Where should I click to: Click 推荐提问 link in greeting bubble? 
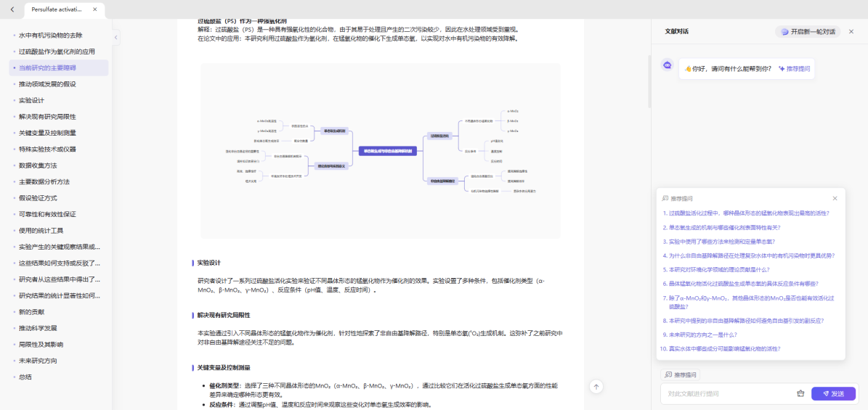pyautogui.click(x=794, y=69)
